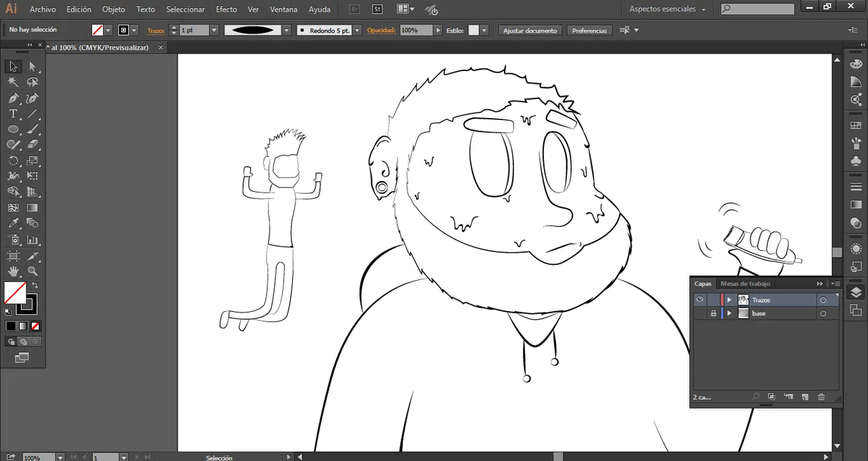This screenshot has height=461, width=868.
Task: Delete selected layer with trash icon
Action: pos(821,397)
